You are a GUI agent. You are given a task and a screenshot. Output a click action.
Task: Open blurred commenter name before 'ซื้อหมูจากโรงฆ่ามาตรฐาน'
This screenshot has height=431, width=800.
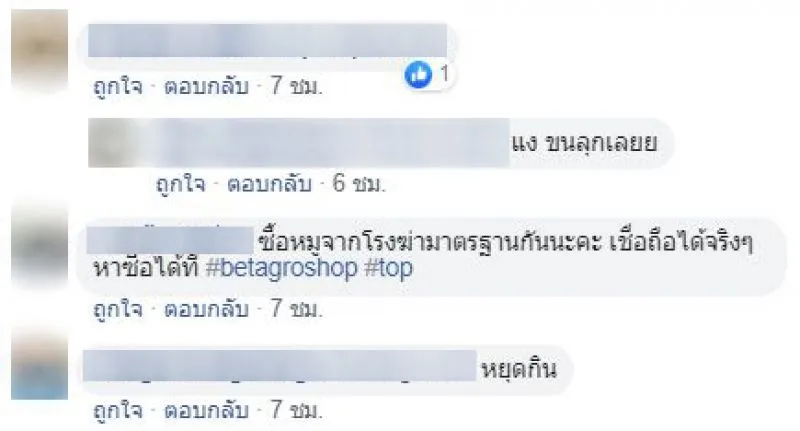(170, 241)
